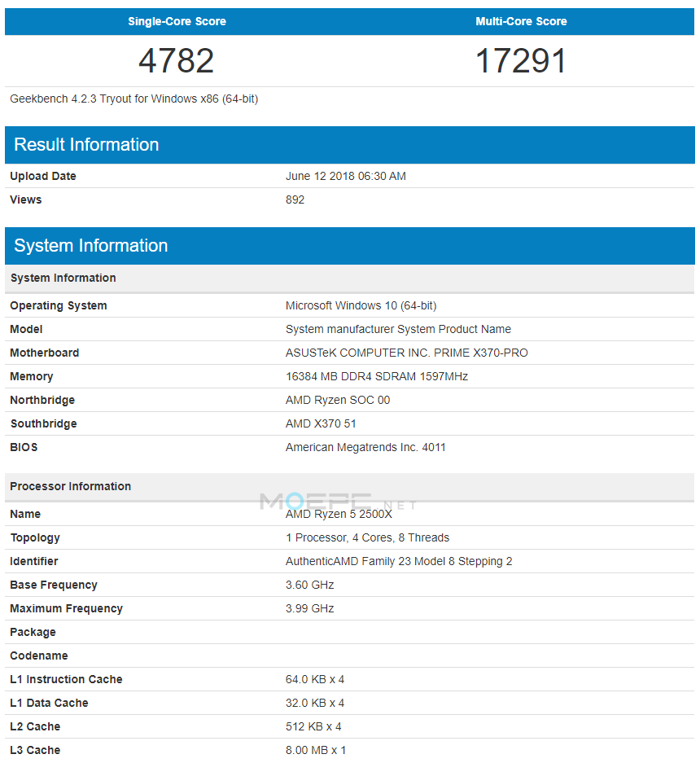Click the Northbridge label
This screenshot has height=763, width=700.
coord(42,400)
